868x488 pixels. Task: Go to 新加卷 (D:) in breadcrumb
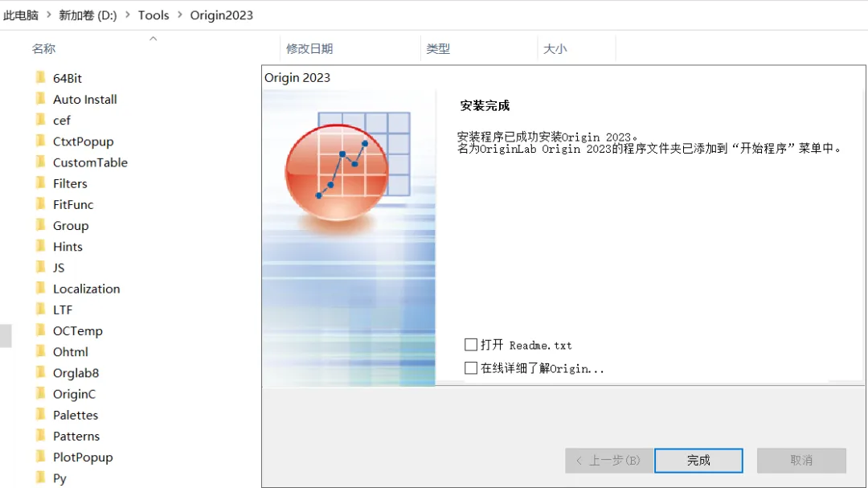[x=88, y=15]
